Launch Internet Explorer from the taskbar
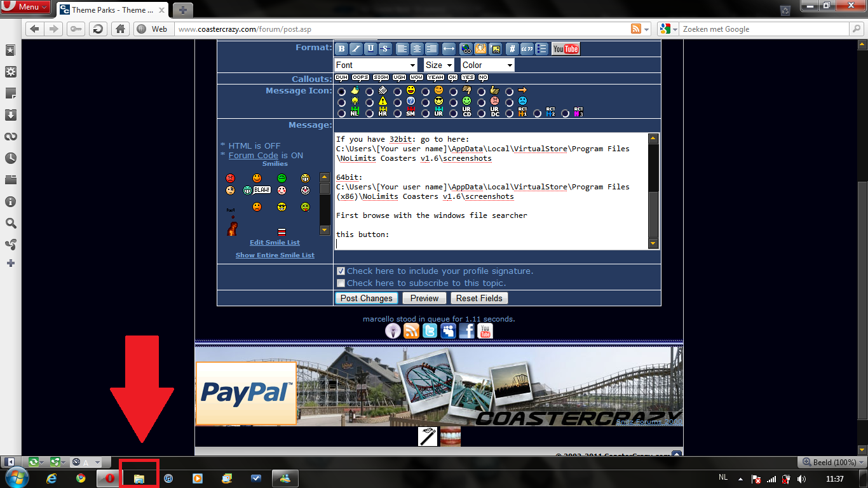Image resolution: width=868 pixels, height=488 pixels. pos(52,478)
